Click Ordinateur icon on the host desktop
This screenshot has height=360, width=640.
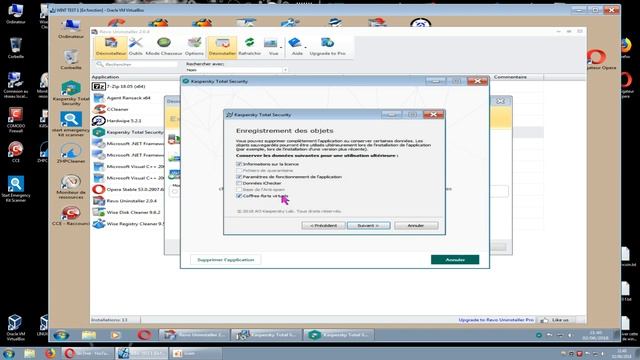(16, 14)
